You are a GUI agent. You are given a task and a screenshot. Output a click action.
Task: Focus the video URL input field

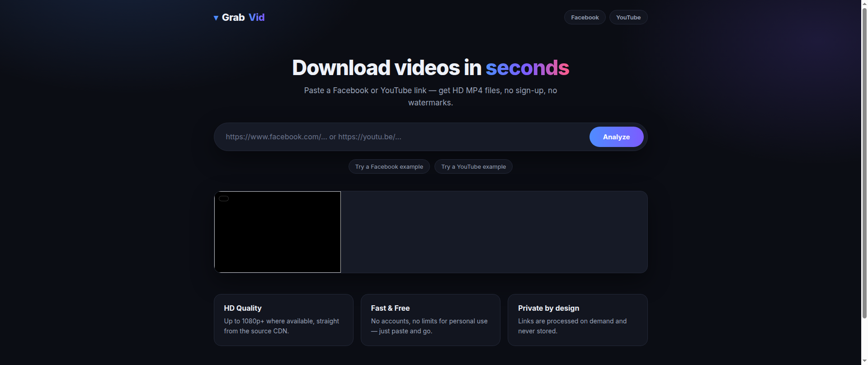[x=402, y=137]
